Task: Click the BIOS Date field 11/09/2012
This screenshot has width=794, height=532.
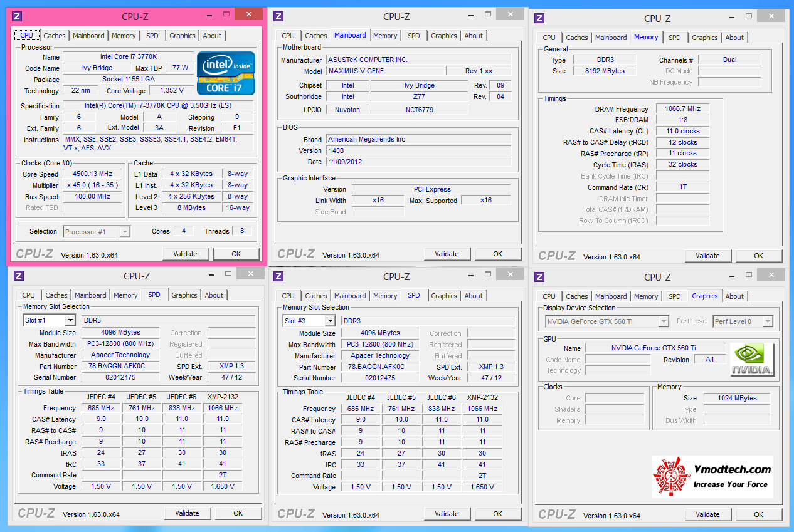Action: click(418, 162)
